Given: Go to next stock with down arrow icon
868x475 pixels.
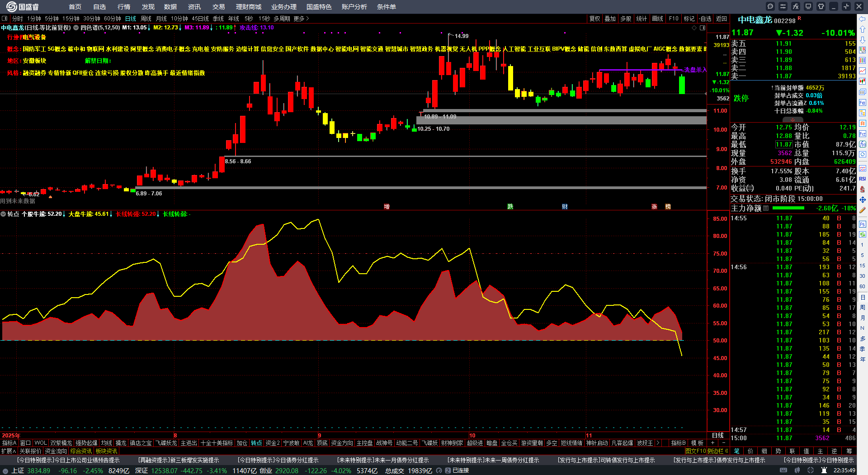Looking at the screenshot, I should coord(863,40).
